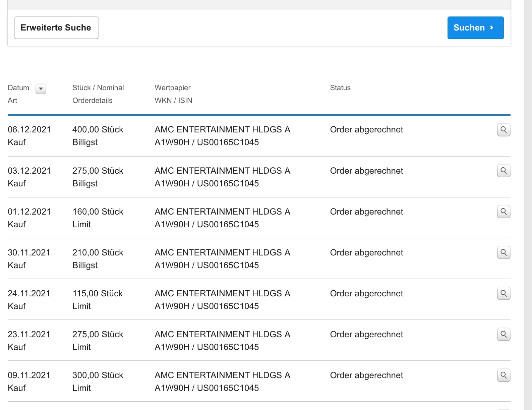Click the Status column header

pyautogui.click(x=340, y=88)
